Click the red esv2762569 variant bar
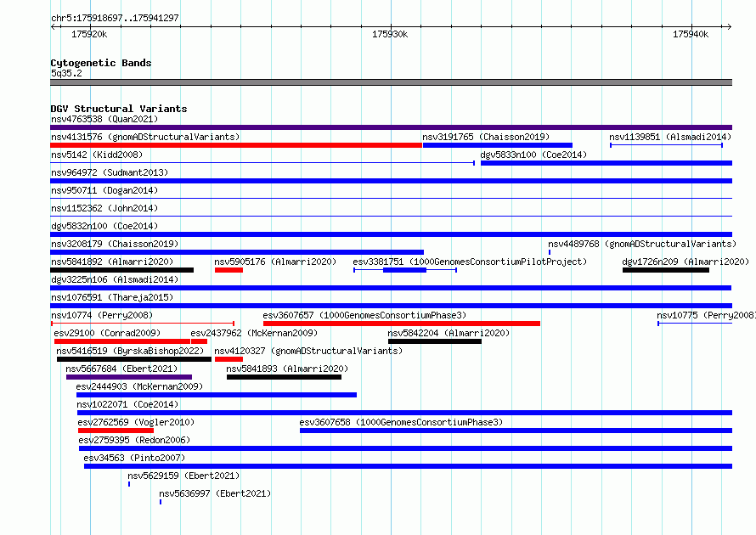 pyautogui.click(x=116, y=431)
